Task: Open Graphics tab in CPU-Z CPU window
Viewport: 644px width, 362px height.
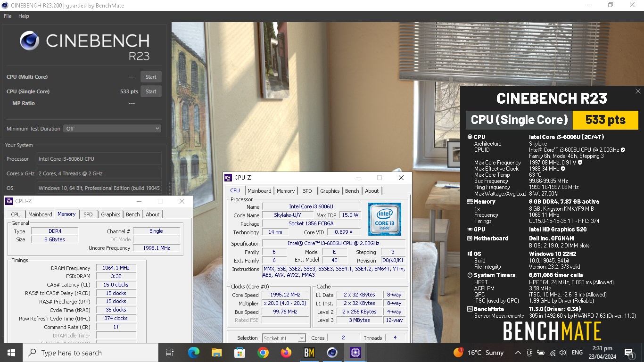Action: 330,191
